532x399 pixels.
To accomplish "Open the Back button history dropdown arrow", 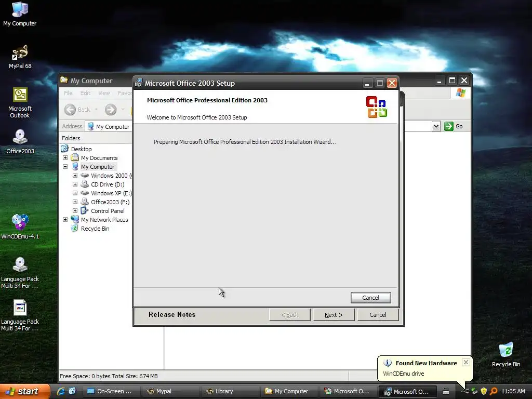I will pos(96,110).
